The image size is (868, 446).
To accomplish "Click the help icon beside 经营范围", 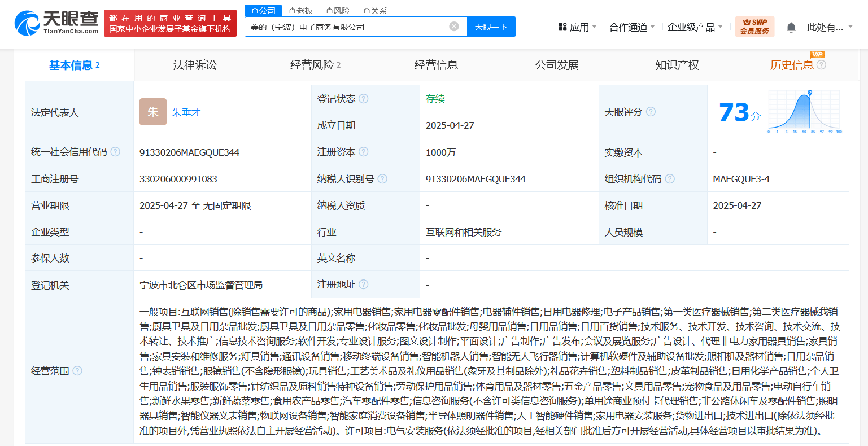I will pyautogui.click(x=78, y=372).
